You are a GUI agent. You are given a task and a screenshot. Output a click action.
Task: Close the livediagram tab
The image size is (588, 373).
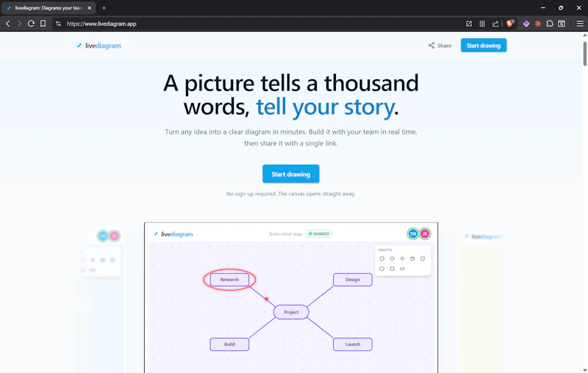[x=89, y=8]
